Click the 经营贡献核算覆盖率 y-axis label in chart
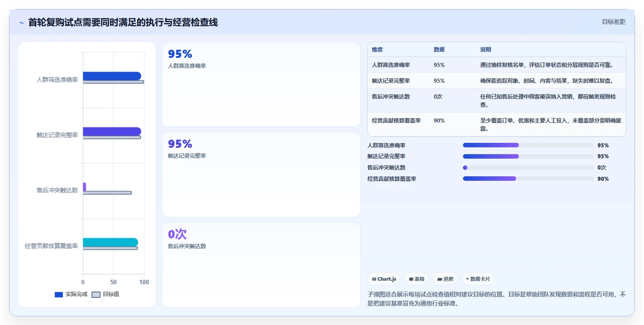 (51, 246)
